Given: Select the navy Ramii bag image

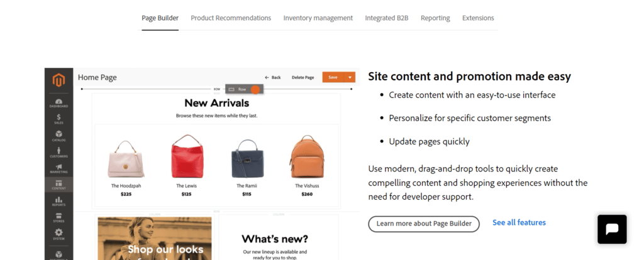Looking at the screenshot, I should click(247, 158).
